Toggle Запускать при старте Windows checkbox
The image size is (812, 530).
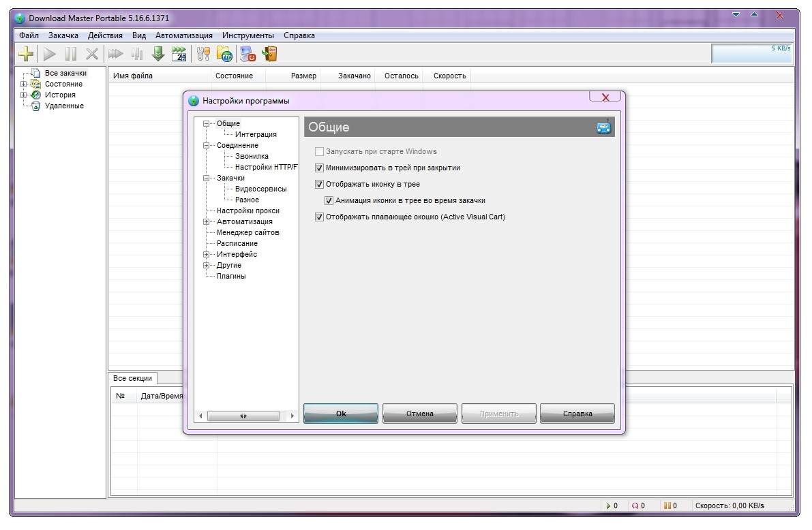(320, 152)
